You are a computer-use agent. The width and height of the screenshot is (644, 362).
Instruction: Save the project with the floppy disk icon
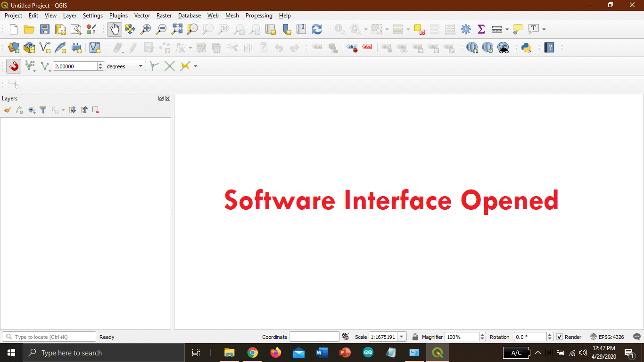(45, 29)
